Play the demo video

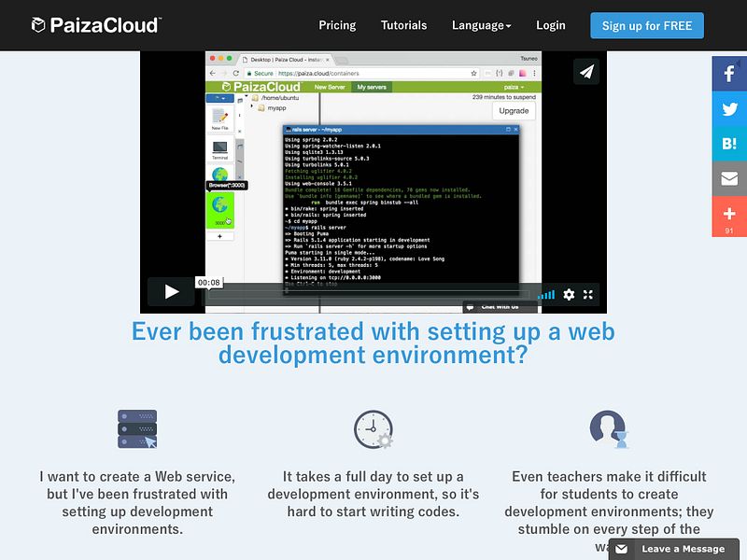[171, 291]
